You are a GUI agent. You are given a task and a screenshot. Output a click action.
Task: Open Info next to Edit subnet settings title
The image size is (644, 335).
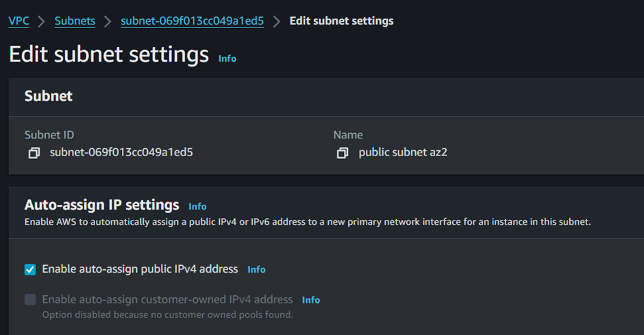point(227,59)
